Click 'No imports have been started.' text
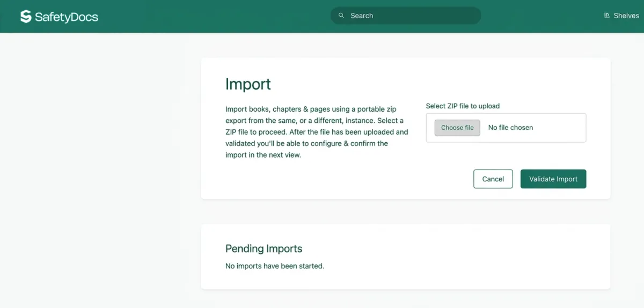Image resolution: width=644 pixels, height=308 pixels. pos(275,266)
